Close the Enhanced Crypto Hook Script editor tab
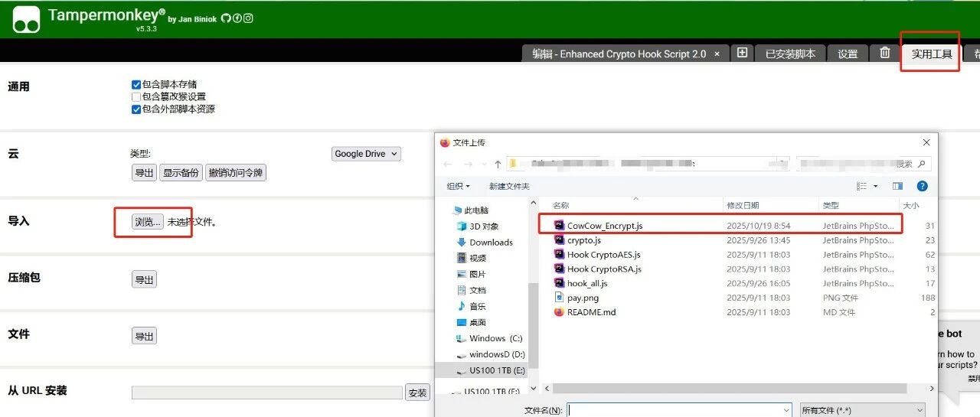The height and width of the screenshot is (417, 980). click(x=717, y=54)
